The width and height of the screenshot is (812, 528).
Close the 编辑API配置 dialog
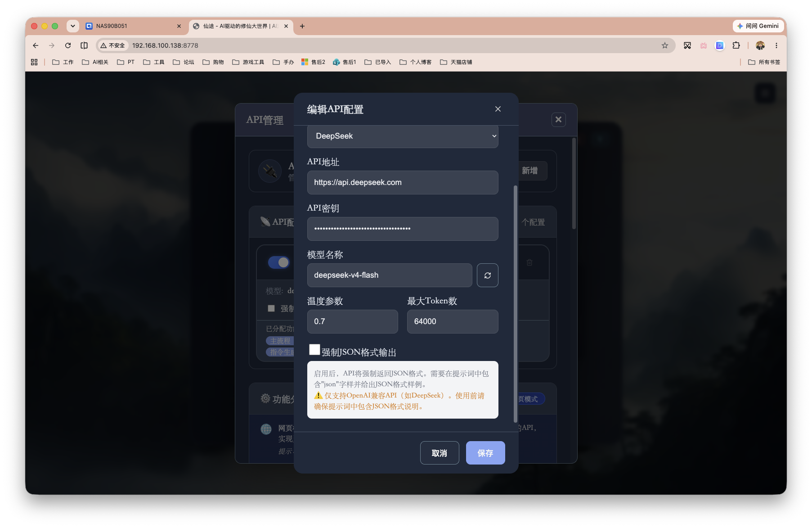[498, 109]
